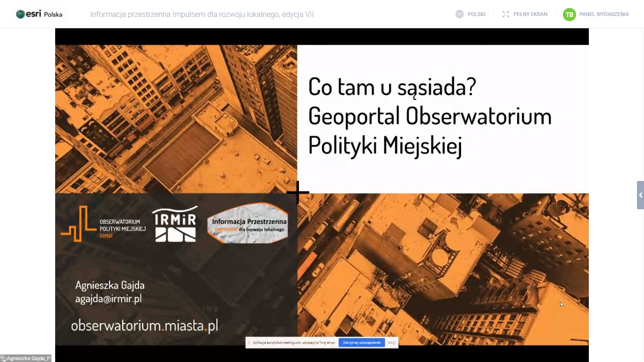Click the globe icon next to POLSKI
The height and width of the screenshot is (362, 644).
[459, 14]
